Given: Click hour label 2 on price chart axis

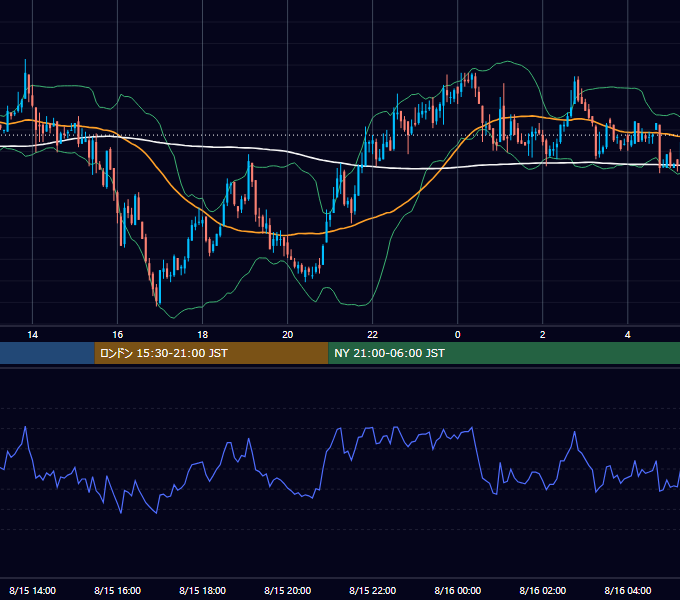Looking at the screenshot, I should pos(543,335).
